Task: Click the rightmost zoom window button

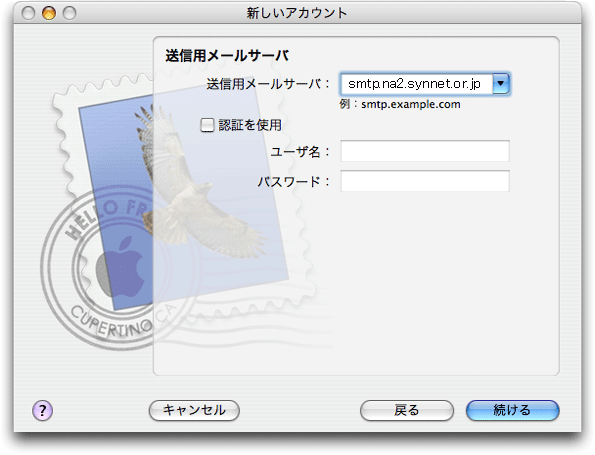Action: 69,13
